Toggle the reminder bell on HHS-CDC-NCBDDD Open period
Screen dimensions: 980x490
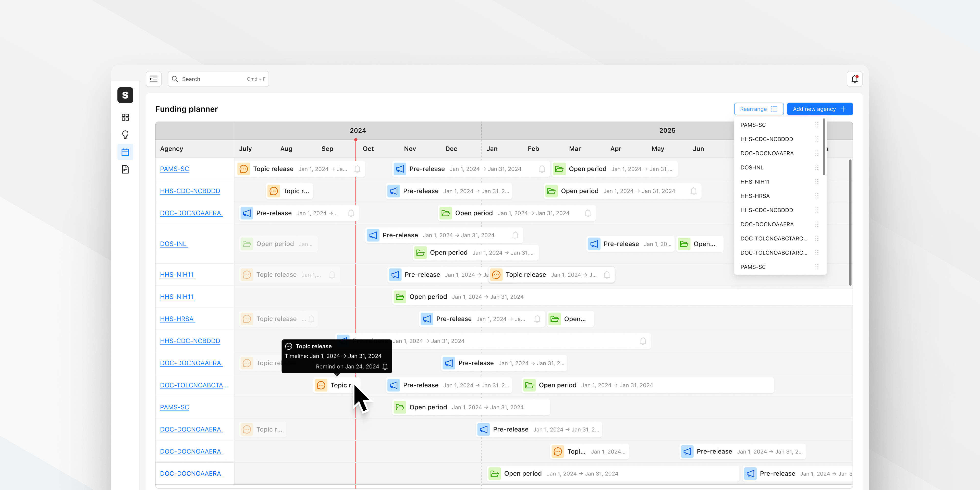click(693, 191)
